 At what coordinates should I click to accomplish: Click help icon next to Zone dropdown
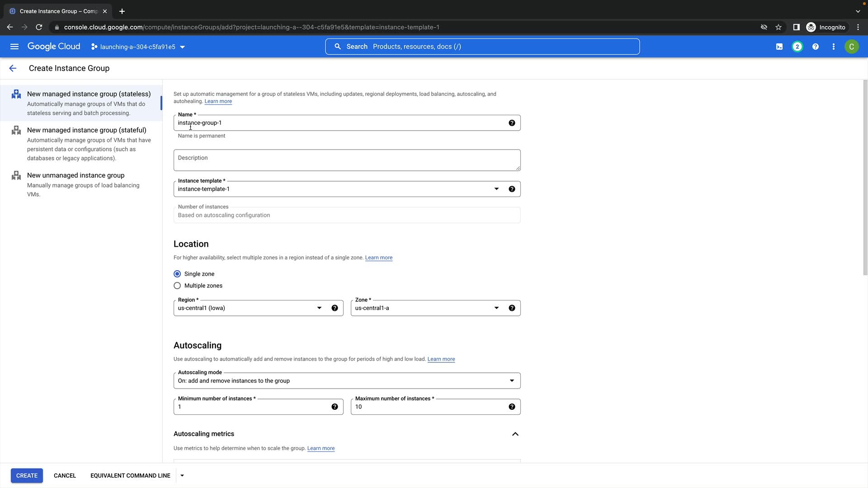pos(511,308)
